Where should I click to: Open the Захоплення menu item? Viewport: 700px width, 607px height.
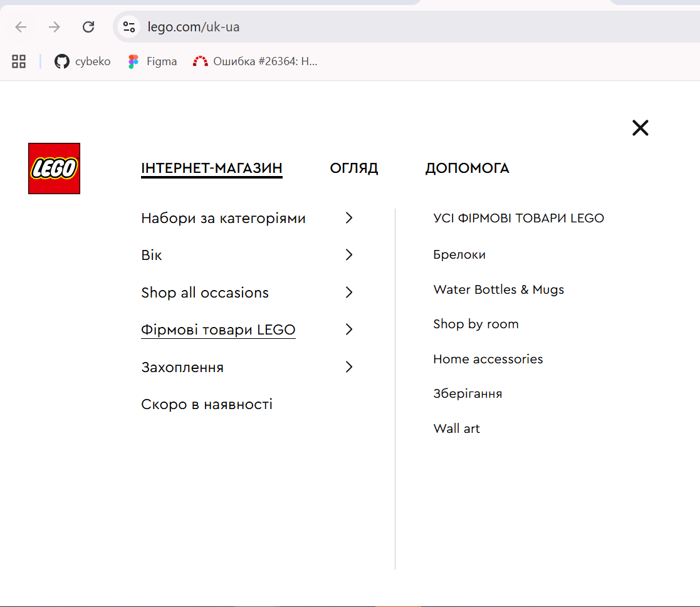[182, 367]
